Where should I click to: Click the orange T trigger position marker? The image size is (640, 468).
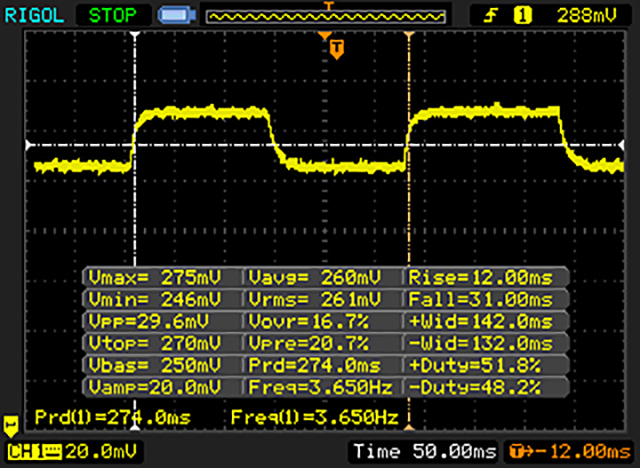(337, 48)
